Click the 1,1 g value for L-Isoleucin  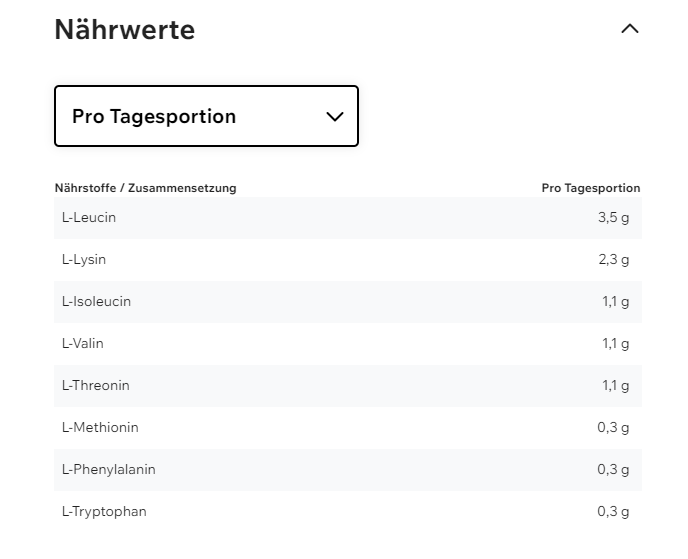615,301
